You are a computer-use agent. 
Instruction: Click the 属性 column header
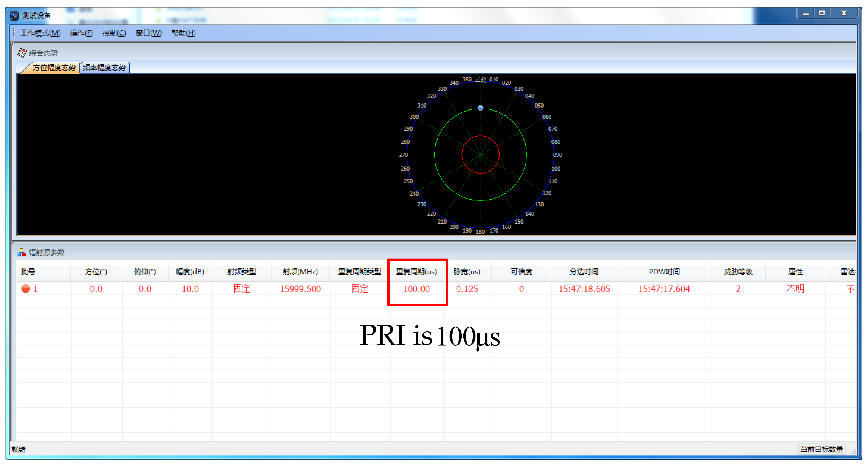click(x=795, y=271)
